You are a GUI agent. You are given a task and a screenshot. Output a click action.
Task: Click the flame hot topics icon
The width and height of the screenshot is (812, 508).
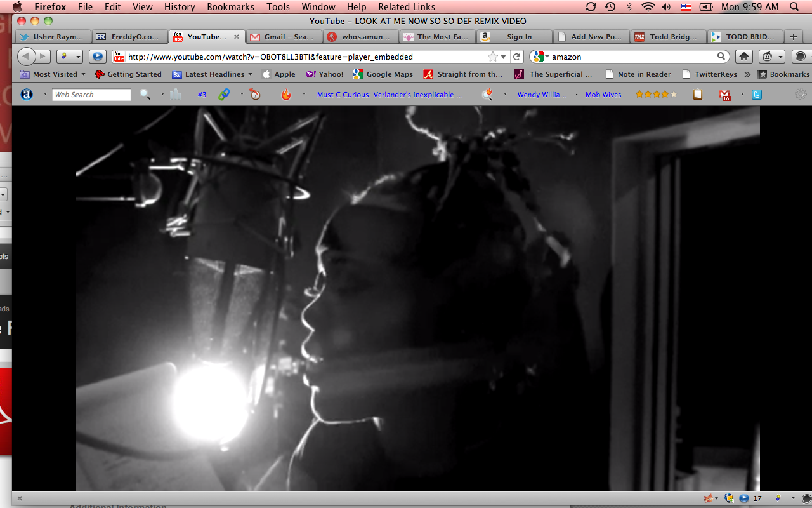click(x=286, y=95)
